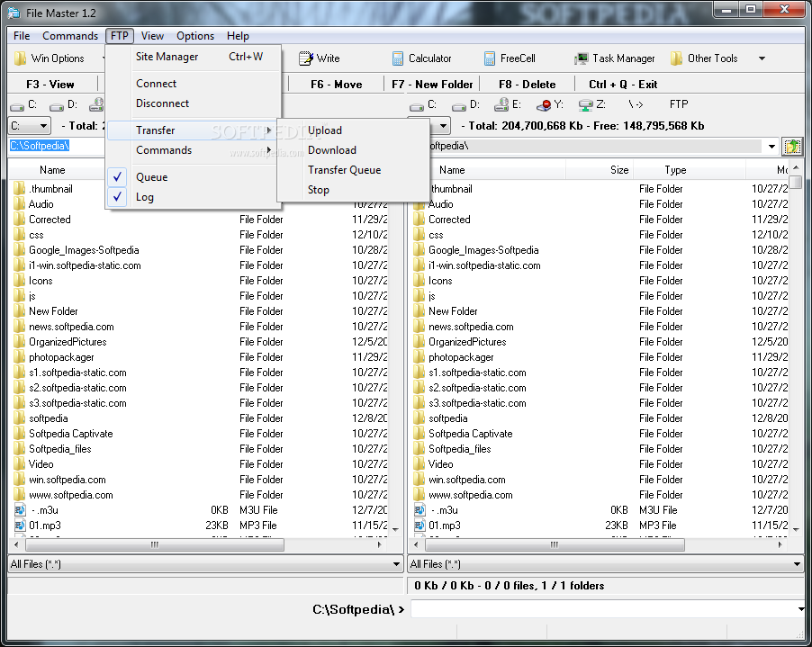Select disconnected network drive Y: in right panel
812x647 pixels.
(x=550, y=105)
